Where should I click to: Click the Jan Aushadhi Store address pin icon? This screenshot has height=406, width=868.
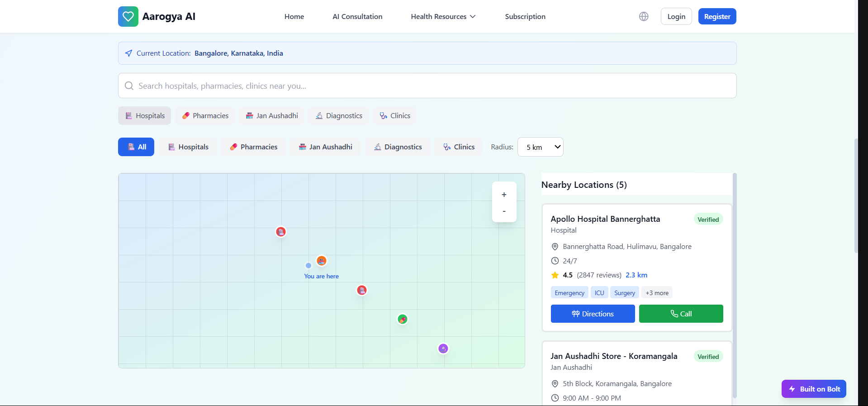(555, 384)
